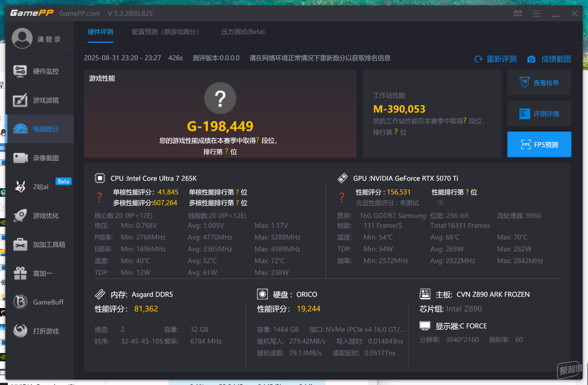Click the version text V 5.3.2800.825
This screenshot has width=588, height=385.
tap(131, 13)
